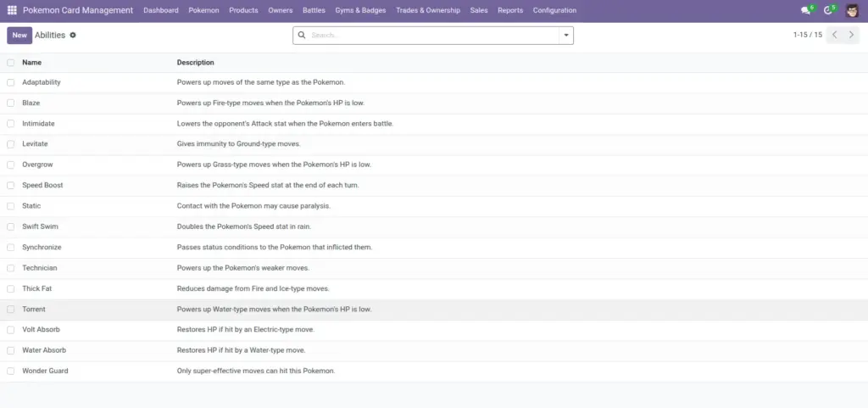Open the Technician ability record
Viewport: 868px width, 408px height.
pyautogui.click(x=39, y=268)
